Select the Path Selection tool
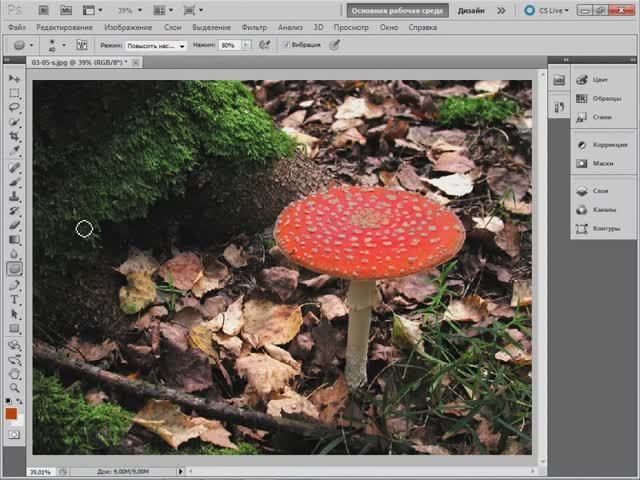 (x=14, y=314)
